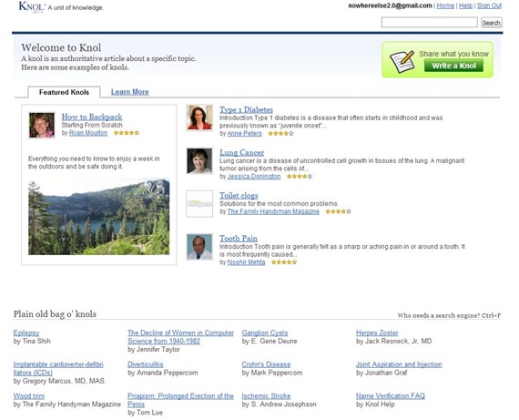519x420 pixels.
Task: Click the Search button
Action: [x=491, y=23]
